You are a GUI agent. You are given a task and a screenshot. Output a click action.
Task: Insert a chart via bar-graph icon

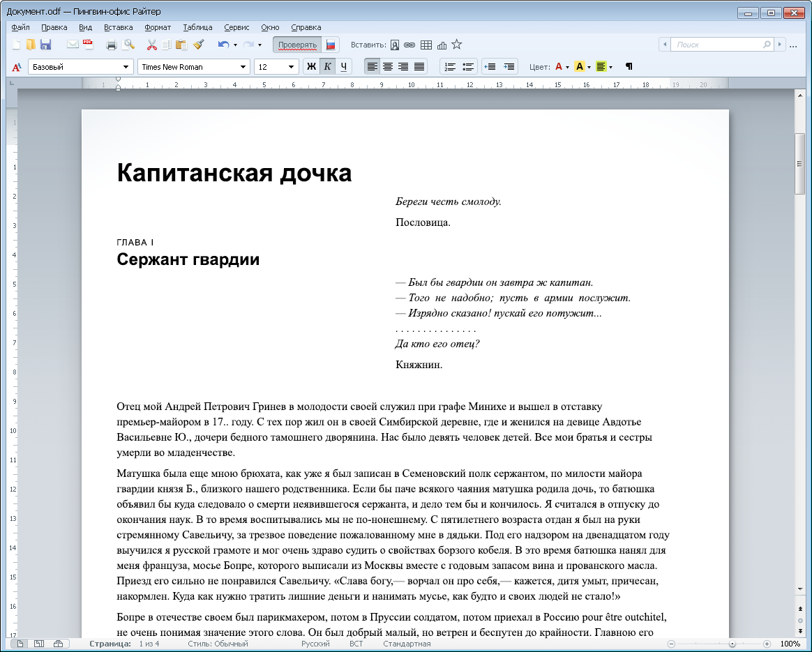click(x=442, y=45)
